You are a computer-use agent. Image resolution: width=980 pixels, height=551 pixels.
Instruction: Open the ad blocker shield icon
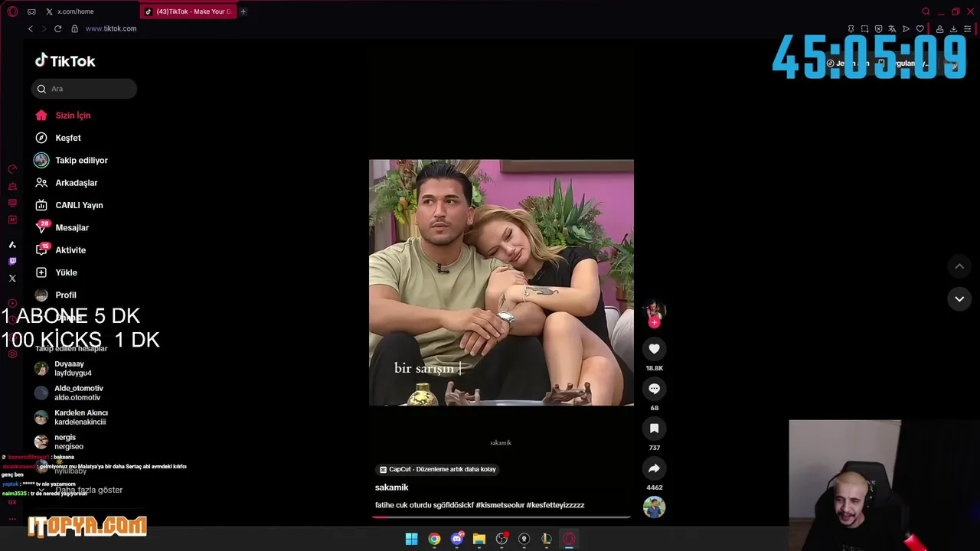tap(878, 29)
